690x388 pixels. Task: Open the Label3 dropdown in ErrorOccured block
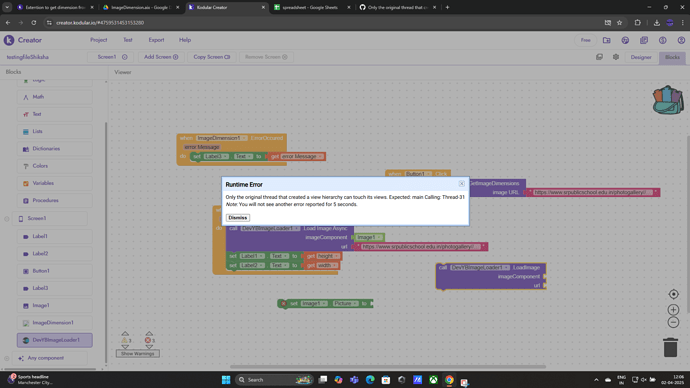[216, 156]
